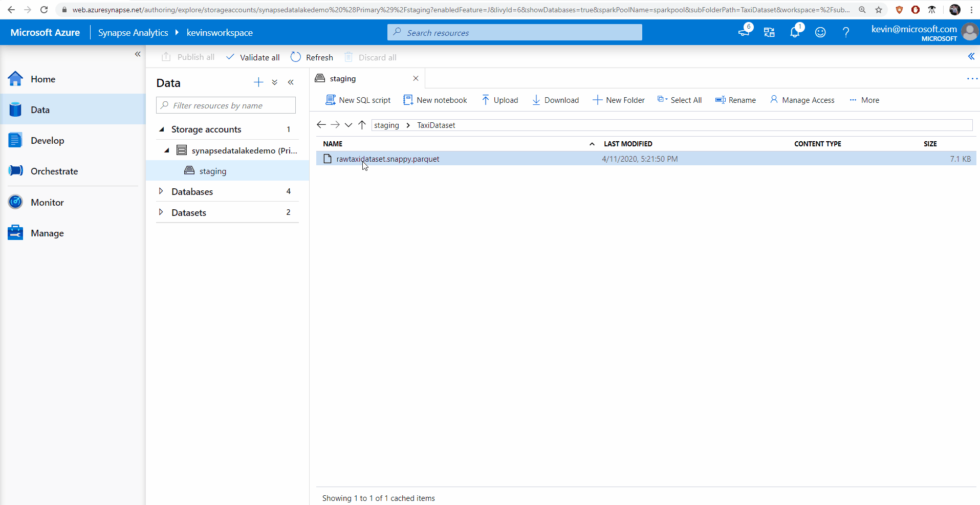Refresh the workspace
Image resolution: width=980 pixels, height=505 pixels.
(x=312, y=57)
